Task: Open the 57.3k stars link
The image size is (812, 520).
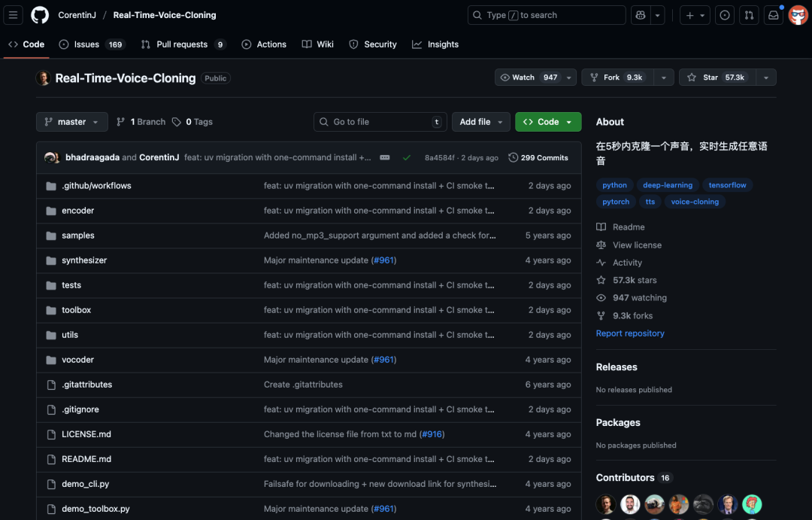Action: coord(626,281)
